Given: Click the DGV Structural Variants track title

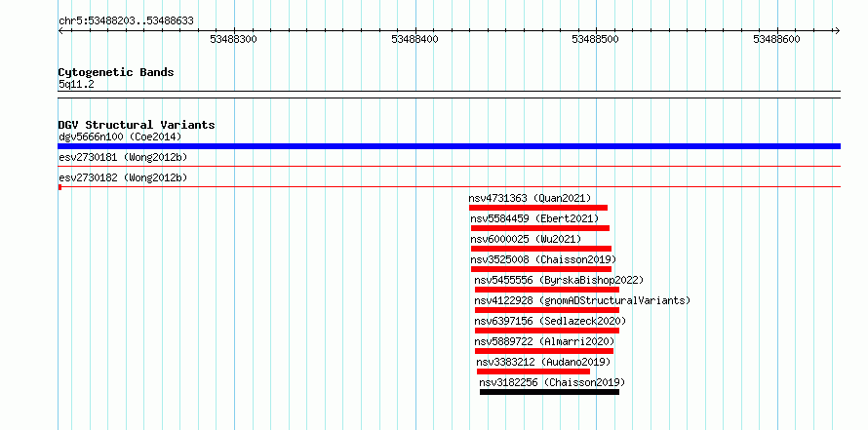Looking at the screenshot, I should [137, 125].
